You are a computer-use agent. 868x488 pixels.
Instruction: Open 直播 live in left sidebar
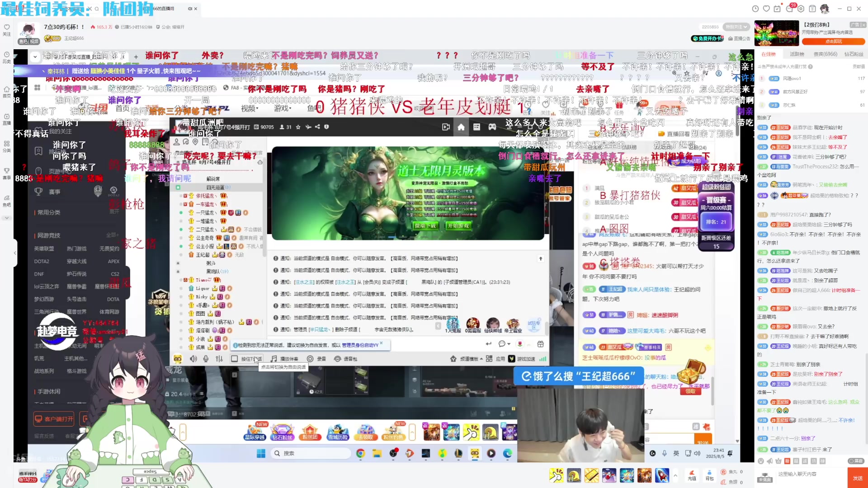coord(7,119)
